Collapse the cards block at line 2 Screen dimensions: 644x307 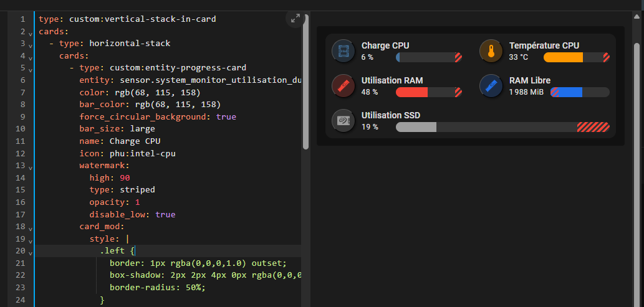[x=30, y=34]
